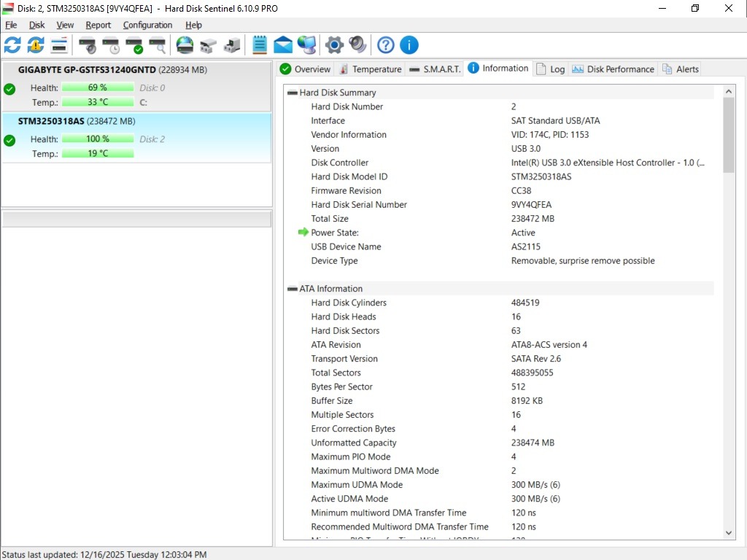
Task: Click the refresh icon with warning sign
Action: pos(36,45)
